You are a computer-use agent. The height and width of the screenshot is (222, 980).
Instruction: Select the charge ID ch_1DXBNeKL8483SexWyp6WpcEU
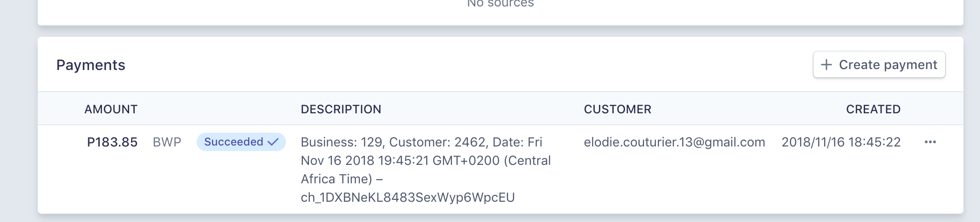click(408, 198)
